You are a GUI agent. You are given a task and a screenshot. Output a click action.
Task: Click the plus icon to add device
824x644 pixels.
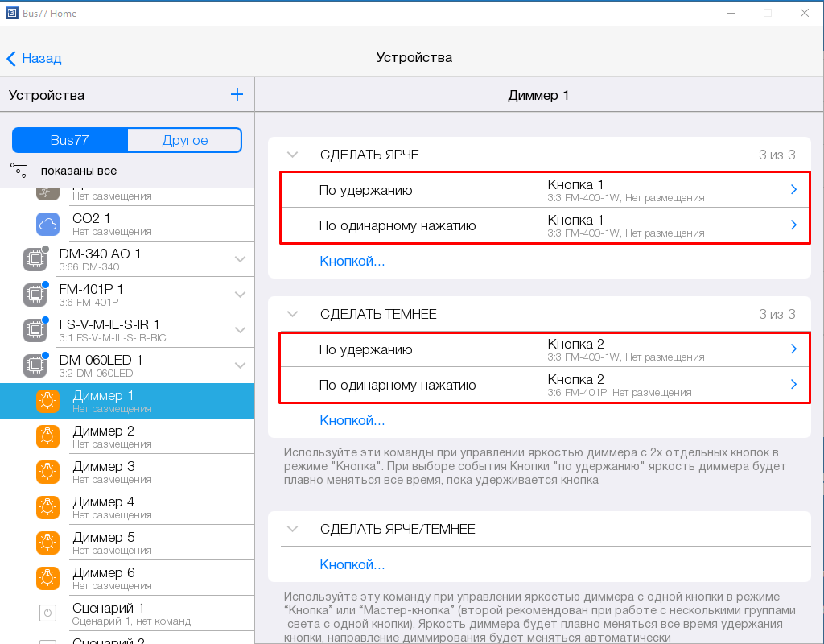pyautogui.click(x=237, y=95)
